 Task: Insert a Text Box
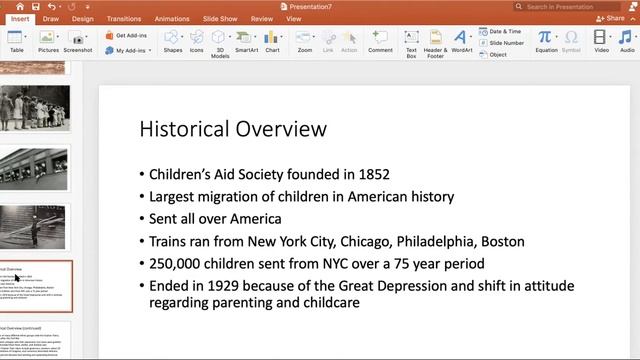[x=411, y=44]
